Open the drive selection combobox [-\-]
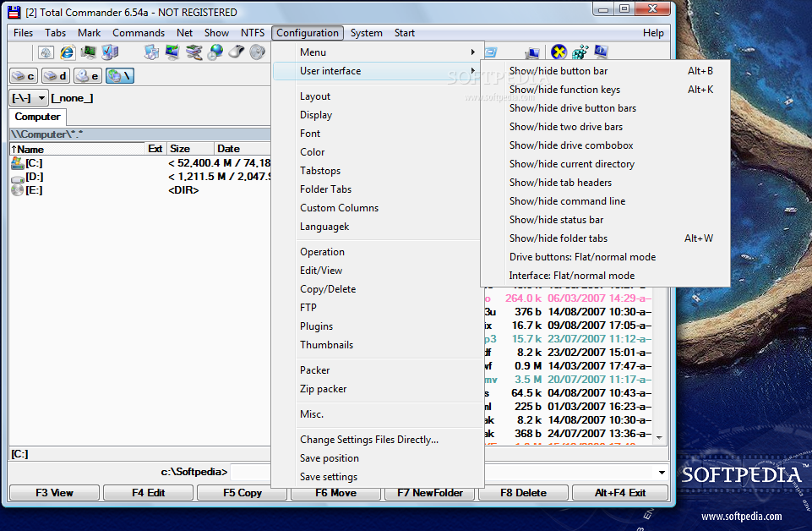Image resolution: width=812 pixels, height=531 pixels. [29, 98]
